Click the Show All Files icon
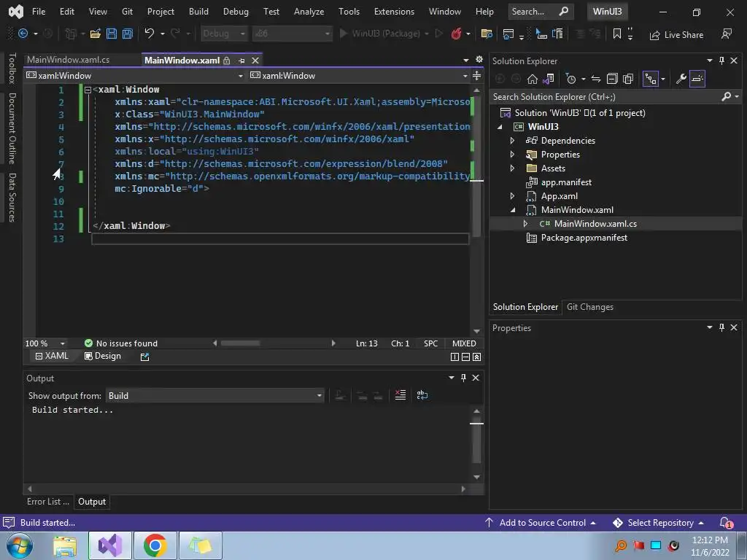Viewport: 747px width, 560px height. pos(628,79)
